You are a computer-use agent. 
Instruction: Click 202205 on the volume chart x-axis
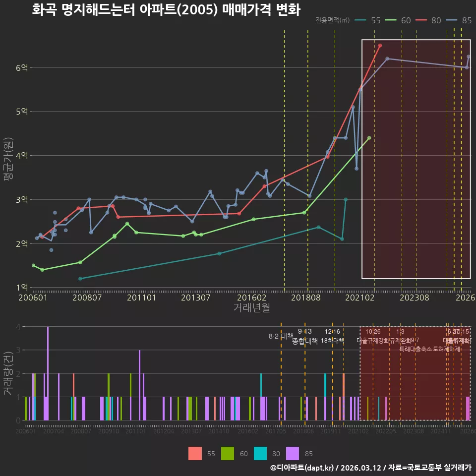tap(386, 431)
